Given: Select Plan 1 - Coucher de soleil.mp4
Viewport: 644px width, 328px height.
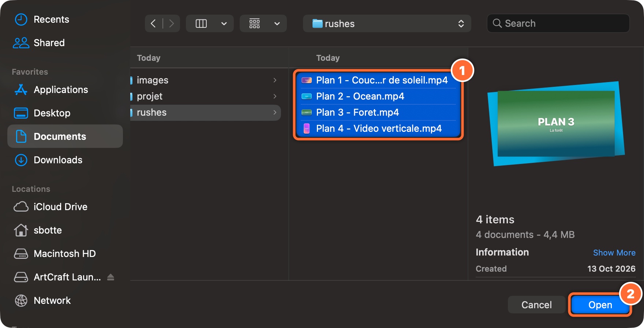Looking at the screenshot, I should click(x=378, y=80).
